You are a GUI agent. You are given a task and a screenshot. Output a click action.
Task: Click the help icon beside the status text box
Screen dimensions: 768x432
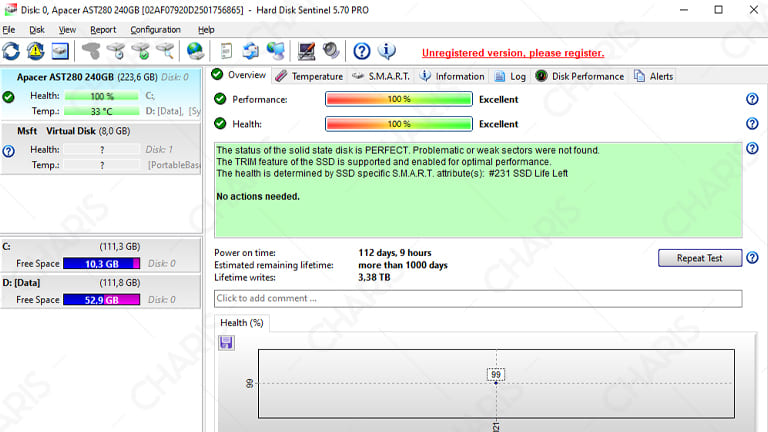752,148
